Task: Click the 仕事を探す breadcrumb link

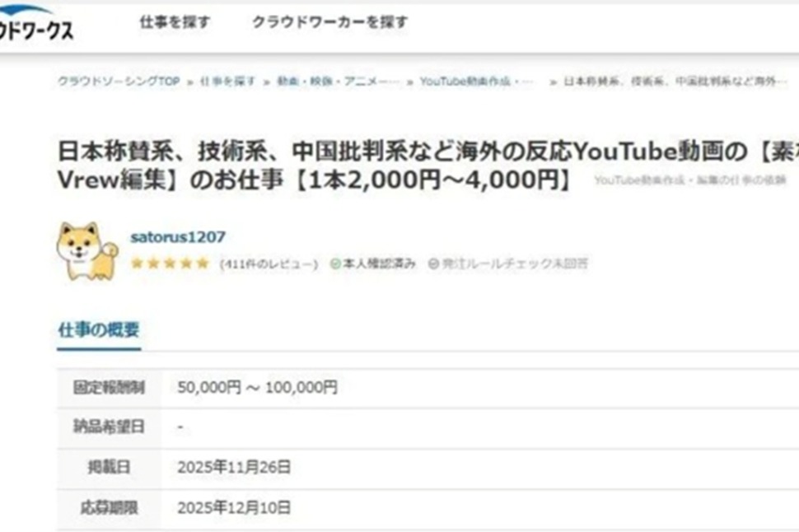Action: (227, 82)
